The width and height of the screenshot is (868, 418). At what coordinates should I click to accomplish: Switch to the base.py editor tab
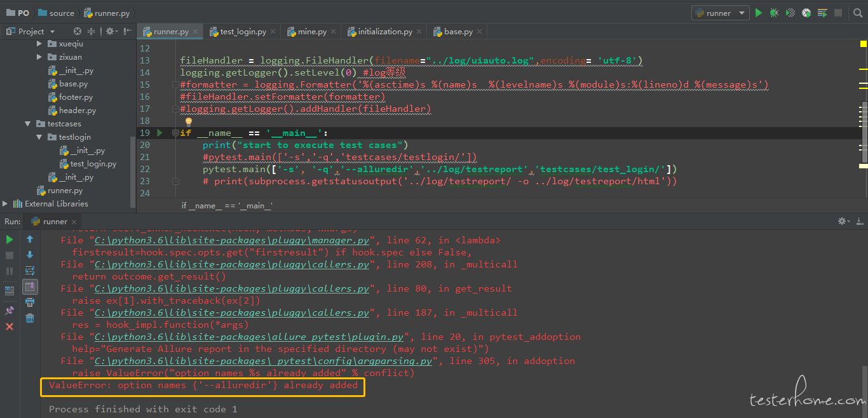point(458,31)
